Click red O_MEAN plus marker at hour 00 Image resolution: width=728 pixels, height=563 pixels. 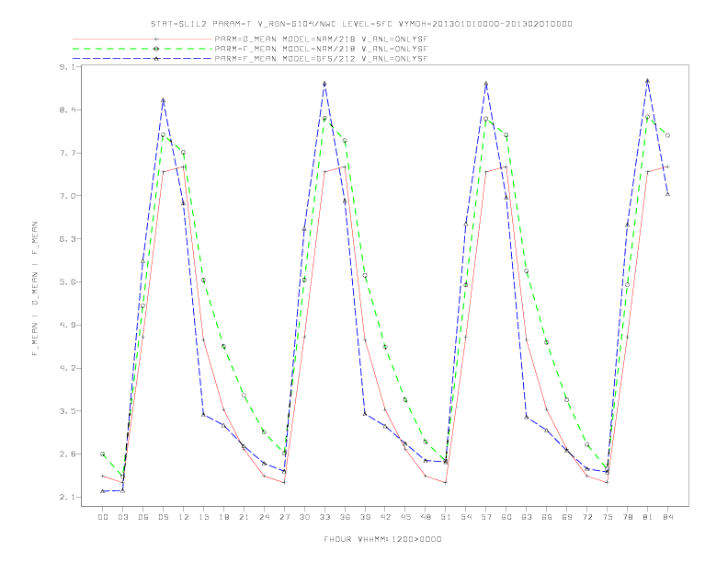coord(103,476)
